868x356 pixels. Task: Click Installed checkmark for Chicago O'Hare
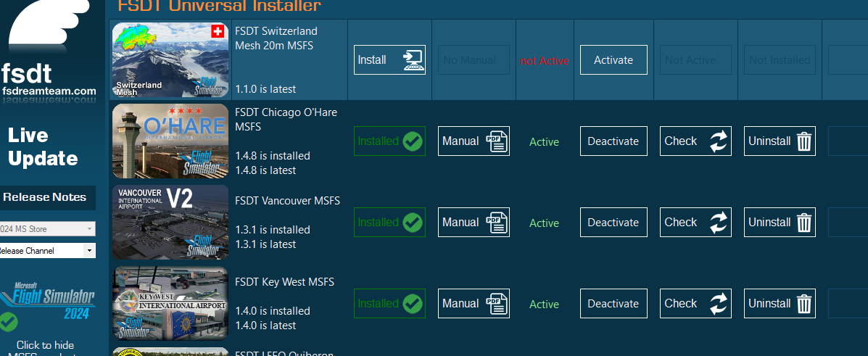pos(389,141)
